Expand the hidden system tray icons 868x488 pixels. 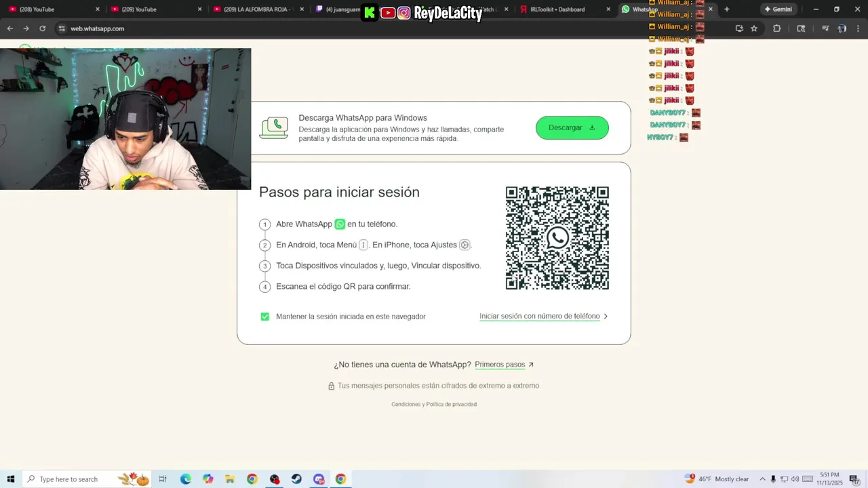point(762,479)
